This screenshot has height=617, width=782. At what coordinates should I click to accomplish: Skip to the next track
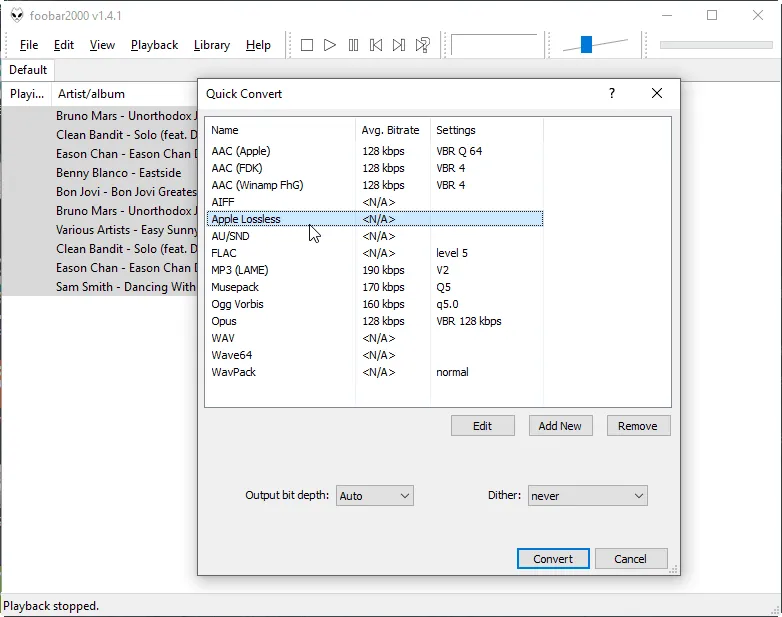click(x=399, y=45)
